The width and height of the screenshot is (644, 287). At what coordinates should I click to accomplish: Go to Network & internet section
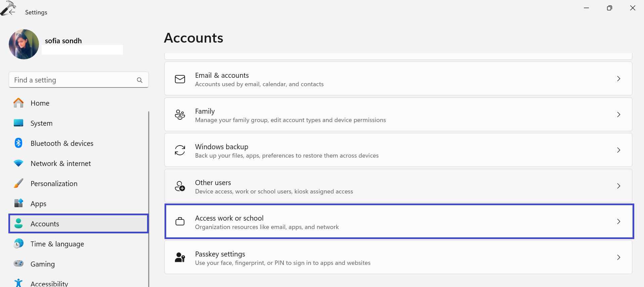[x=60, y=164]
